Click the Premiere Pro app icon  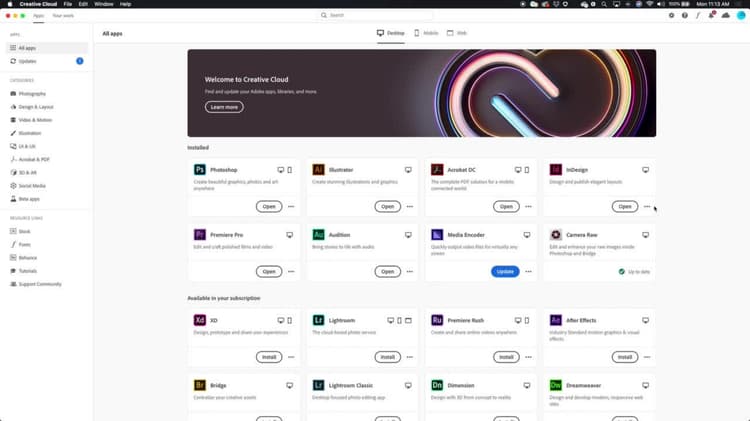(199, 235)
